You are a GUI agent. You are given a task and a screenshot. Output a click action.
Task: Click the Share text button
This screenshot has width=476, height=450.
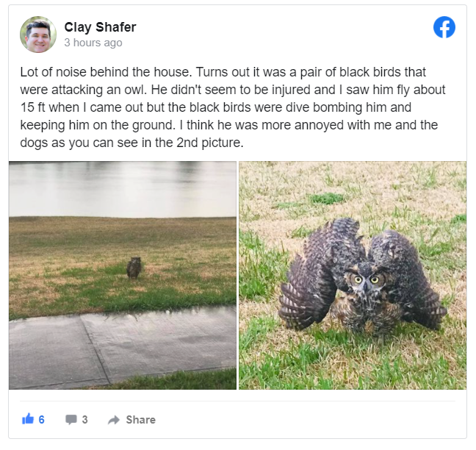tap(141, 420)
